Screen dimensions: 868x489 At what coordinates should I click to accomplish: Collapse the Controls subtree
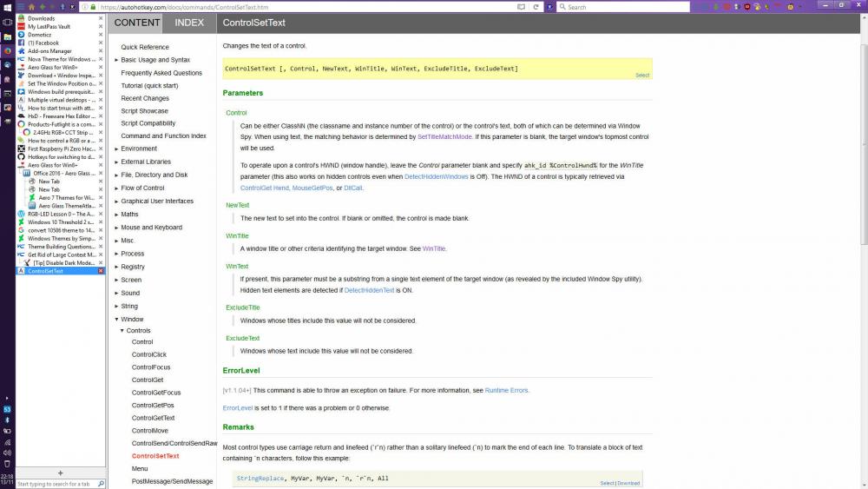(x=122, y=331)
